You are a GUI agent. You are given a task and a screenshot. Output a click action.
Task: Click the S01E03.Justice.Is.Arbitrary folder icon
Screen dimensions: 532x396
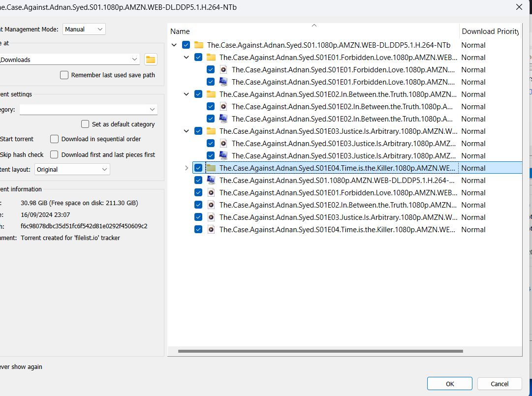point(211,131)
